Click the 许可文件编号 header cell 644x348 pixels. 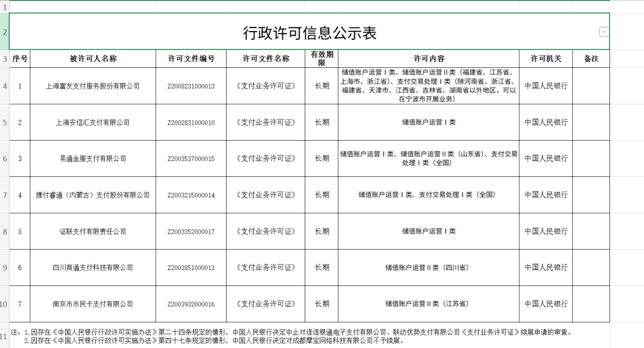[191, 58]
